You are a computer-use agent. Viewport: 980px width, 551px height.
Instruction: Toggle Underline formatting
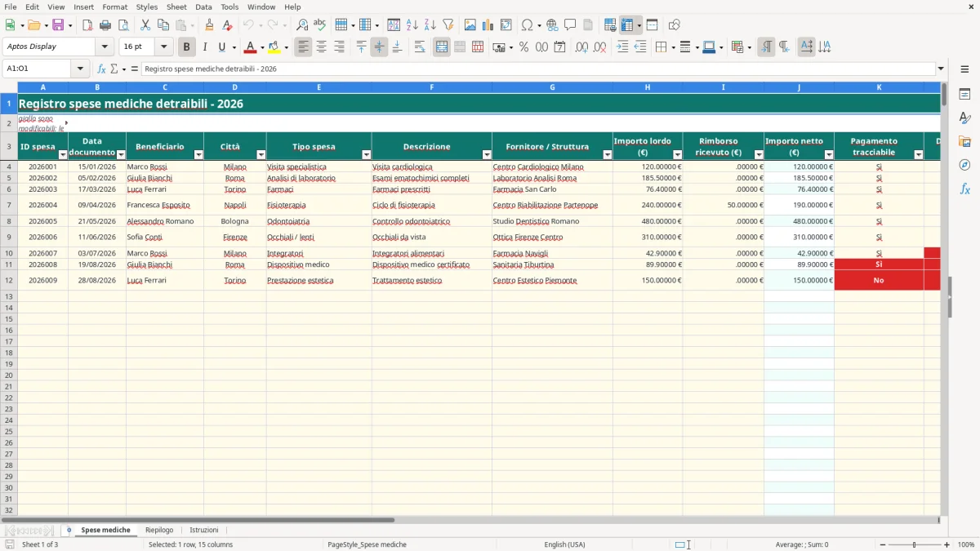[221, 47]
